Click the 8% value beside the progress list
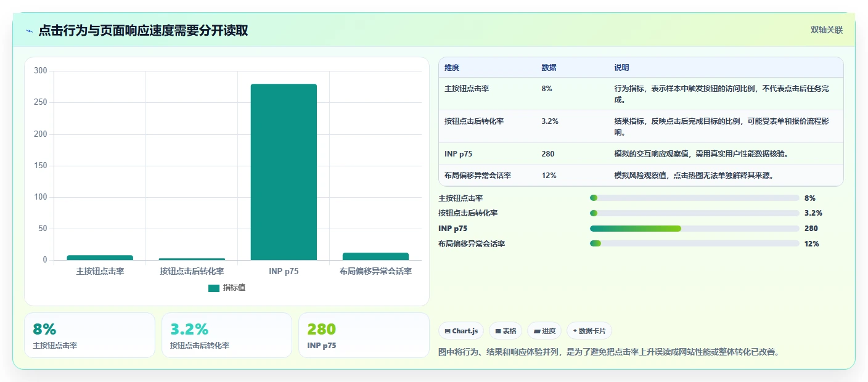 tap(810, 198)
